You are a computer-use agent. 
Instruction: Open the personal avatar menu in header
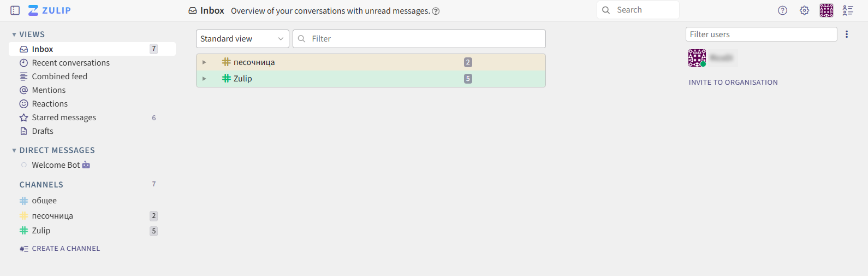[x=827, y=10]
